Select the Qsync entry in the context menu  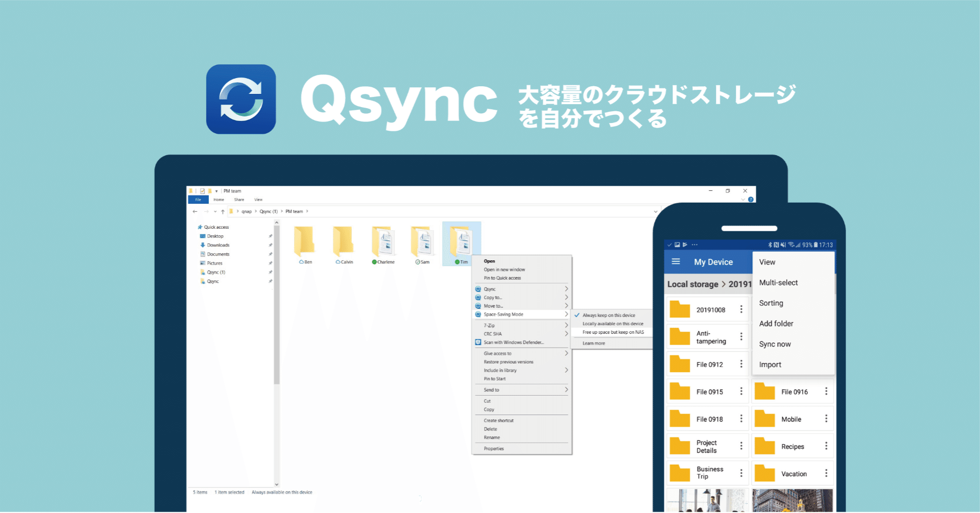point(489,289)
